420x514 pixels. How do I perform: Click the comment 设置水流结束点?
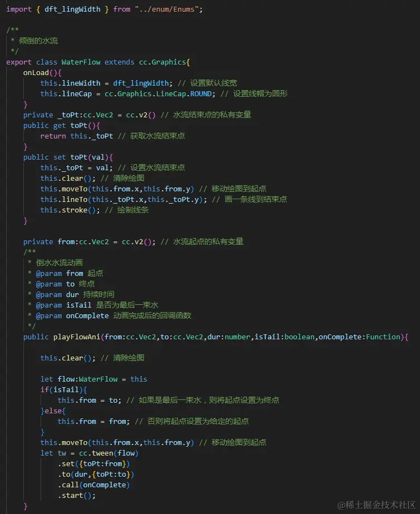coord(157,167)
